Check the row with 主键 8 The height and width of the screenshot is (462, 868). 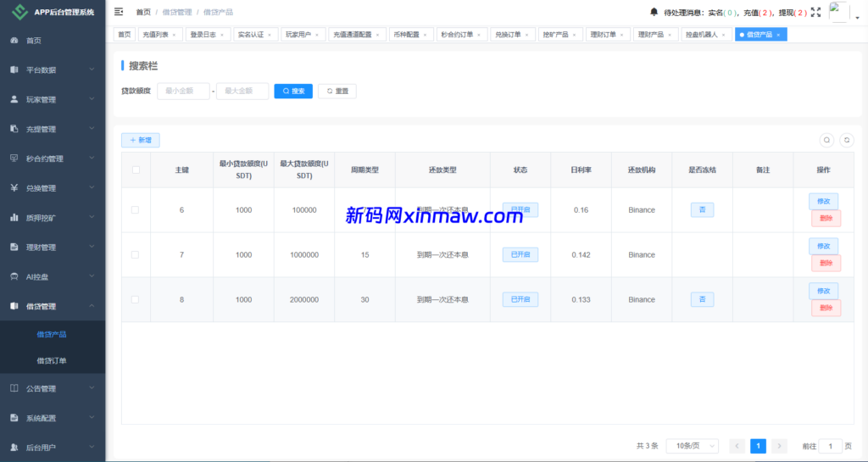point(135,299)
